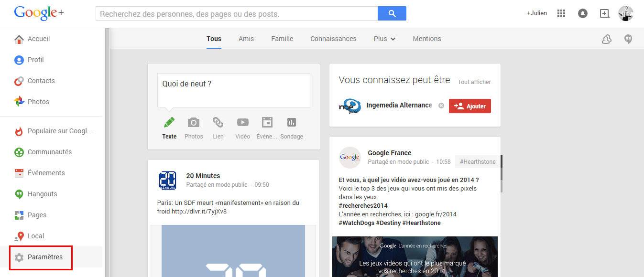644x277 pixels.
Task: Click the find people circles icon
Action: [x=606, y=39]
